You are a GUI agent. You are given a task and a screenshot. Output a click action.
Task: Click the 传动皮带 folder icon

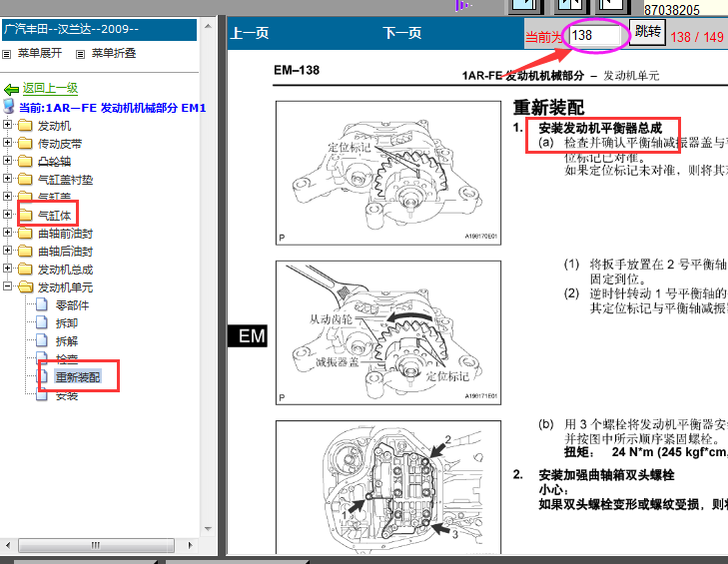(x=25, y=144)
